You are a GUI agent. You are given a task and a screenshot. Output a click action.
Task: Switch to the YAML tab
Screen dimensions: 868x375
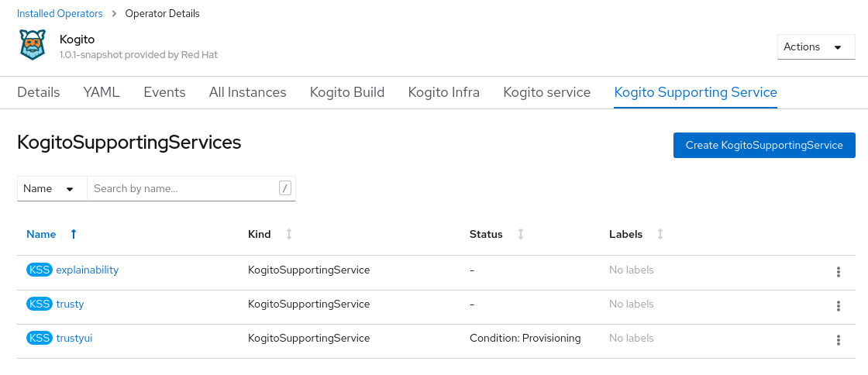(x=102, y=92)
